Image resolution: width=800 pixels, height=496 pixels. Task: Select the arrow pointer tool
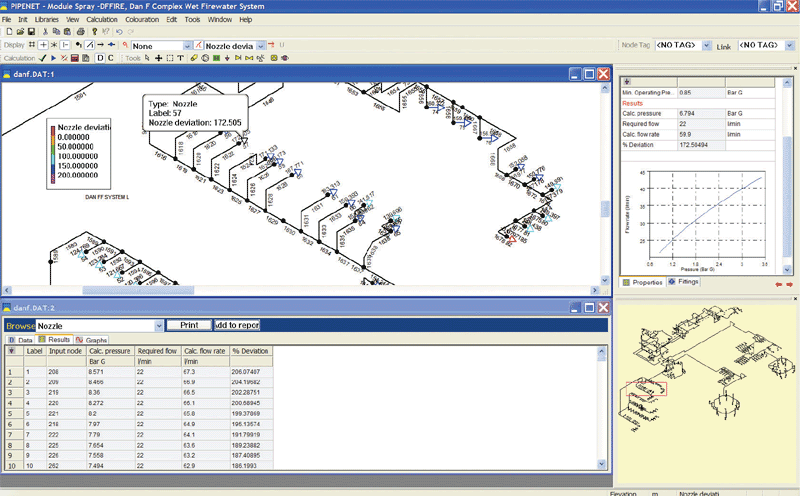point(147,58)
